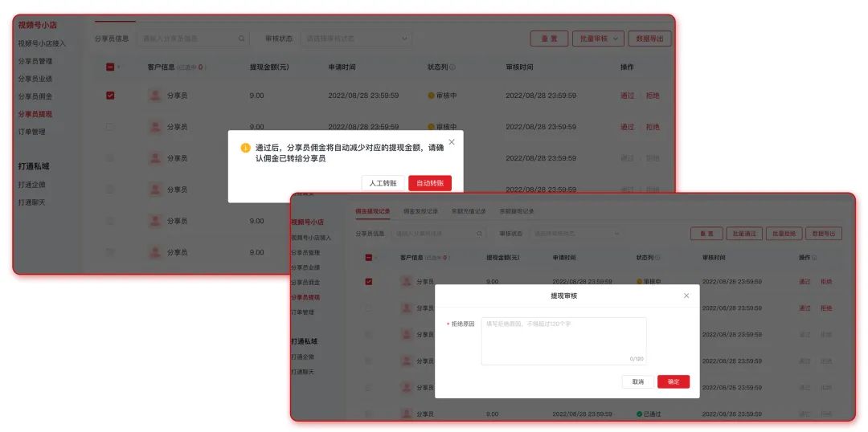The height and width of the screenshot is (432, 868).
Task: Open the 审核状态 dropdown left of the 批量通过 button
Action: point(578,234)
